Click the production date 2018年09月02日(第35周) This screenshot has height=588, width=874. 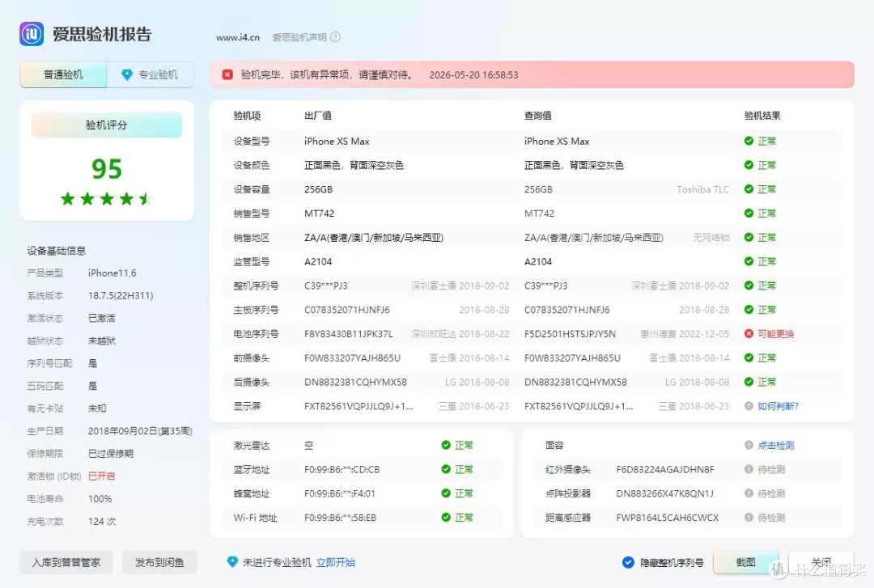140,431
